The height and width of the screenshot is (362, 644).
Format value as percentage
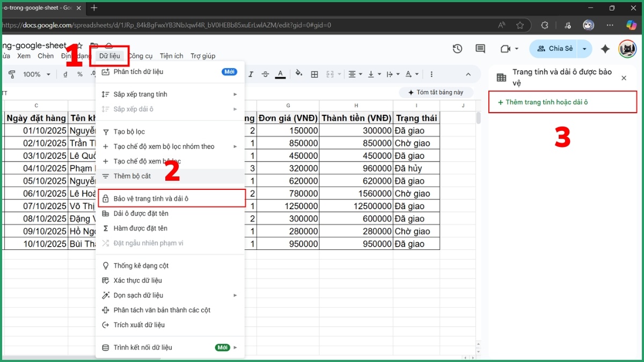tap(80, 74)
